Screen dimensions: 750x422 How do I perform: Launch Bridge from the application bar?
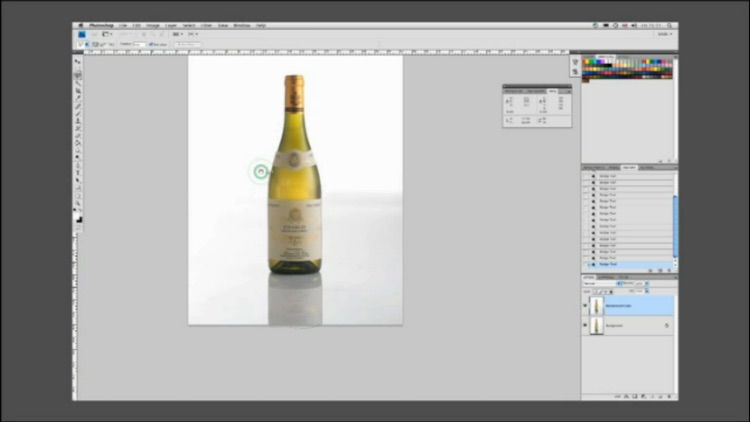coord(94,34)
